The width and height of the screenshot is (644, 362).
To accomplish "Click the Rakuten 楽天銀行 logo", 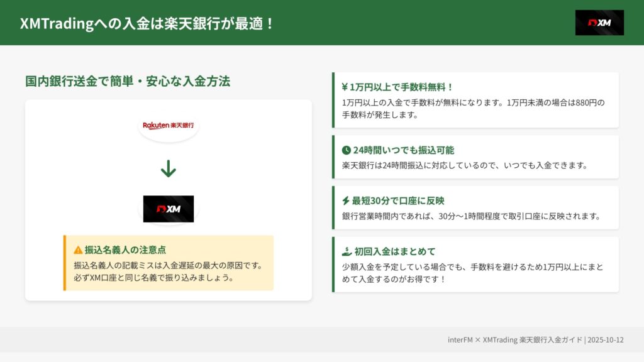I will click(168, 126).
